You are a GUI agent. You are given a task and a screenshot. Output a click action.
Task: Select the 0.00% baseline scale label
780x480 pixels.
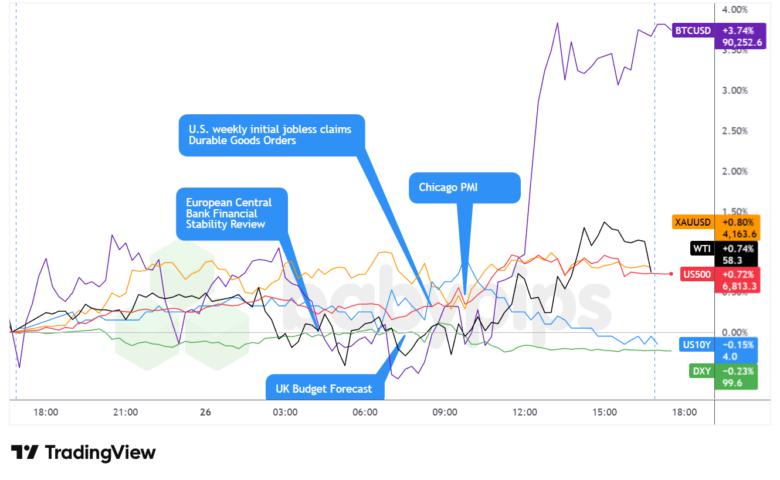point(735,332)
